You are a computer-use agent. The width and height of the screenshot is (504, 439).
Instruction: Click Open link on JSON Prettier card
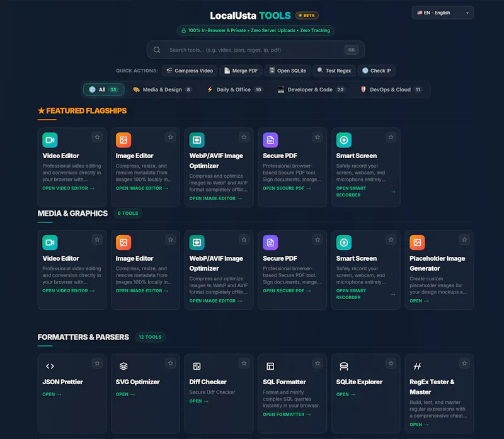point(52,394)
